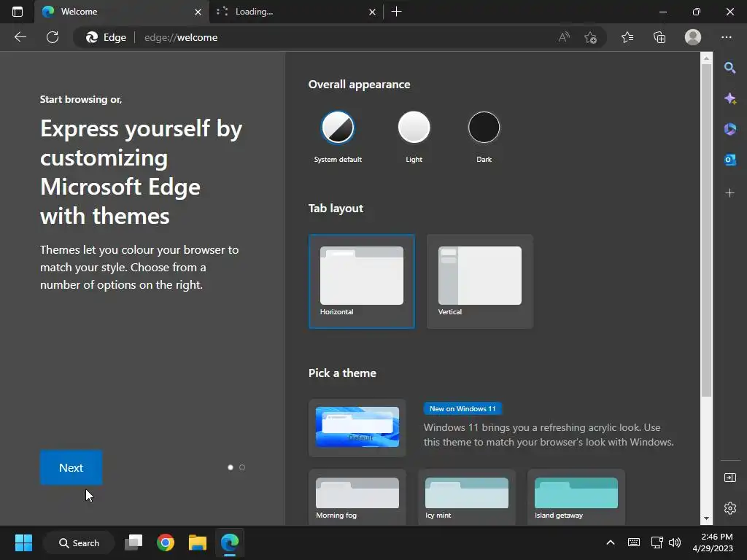Open Task View from taskbar
The image size is (747, 560).
click(133, 542)
